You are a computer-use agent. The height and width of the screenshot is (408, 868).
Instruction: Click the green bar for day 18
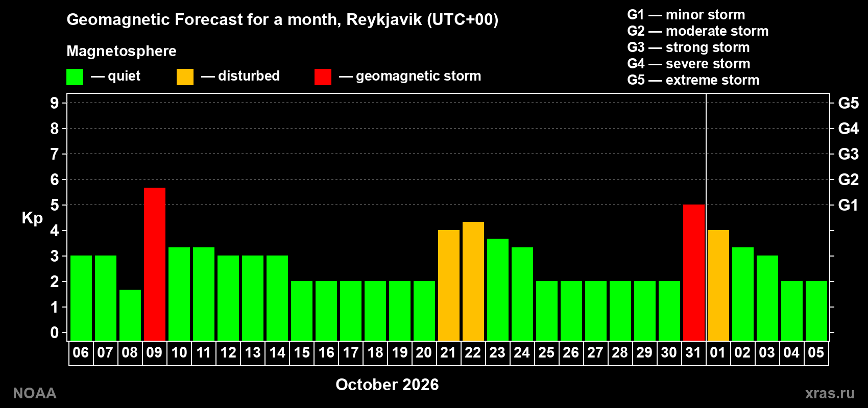pos(375,311)
